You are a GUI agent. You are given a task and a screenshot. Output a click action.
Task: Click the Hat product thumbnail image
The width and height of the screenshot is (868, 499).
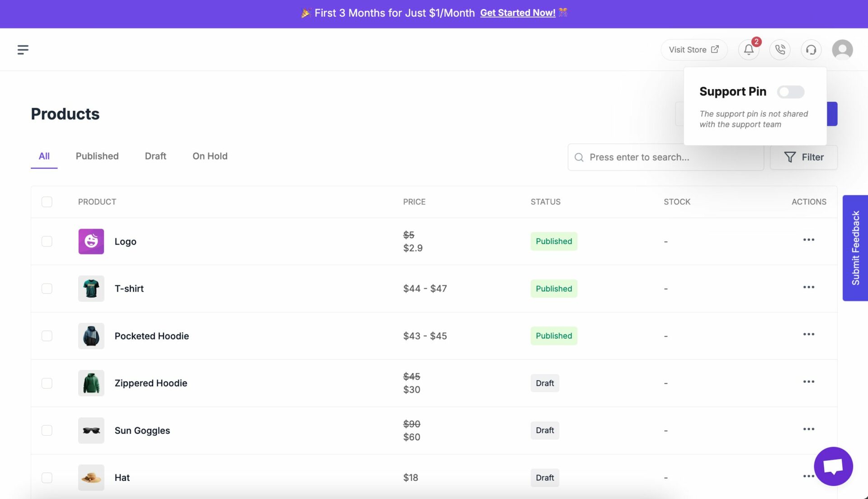[90, 478]
